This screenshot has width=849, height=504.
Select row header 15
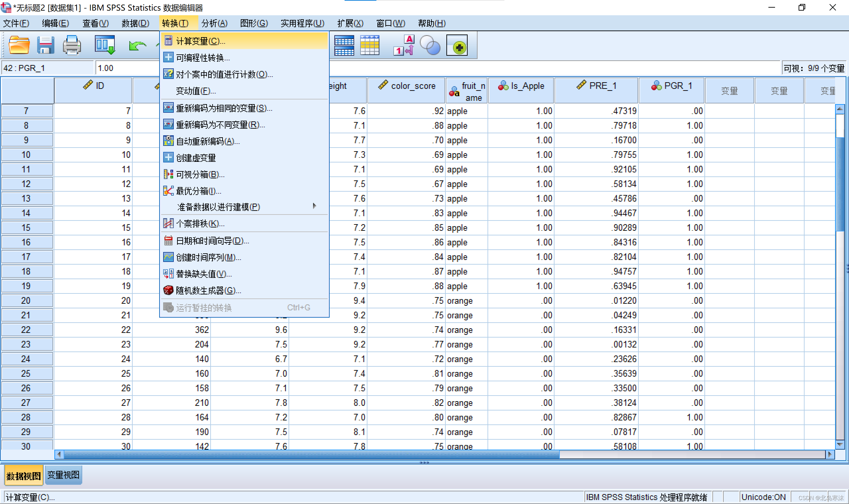pos(27,227)
